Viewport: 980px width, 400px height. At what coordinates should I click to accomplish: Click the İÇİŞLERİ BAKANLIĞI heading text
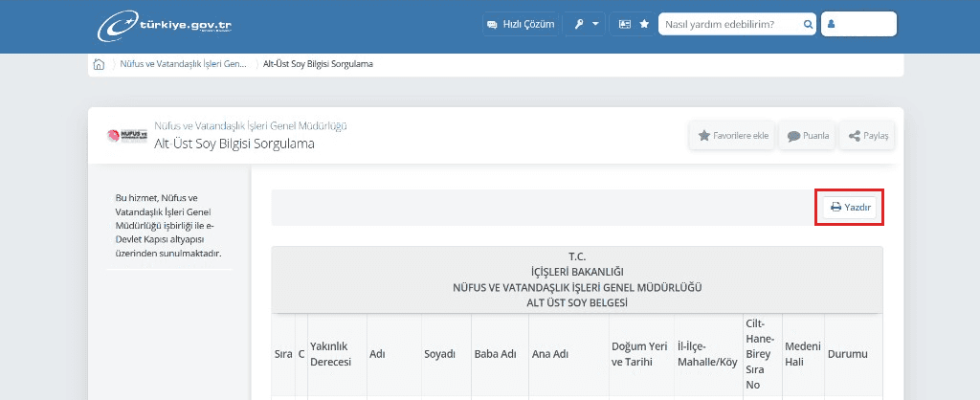(577, 271)
